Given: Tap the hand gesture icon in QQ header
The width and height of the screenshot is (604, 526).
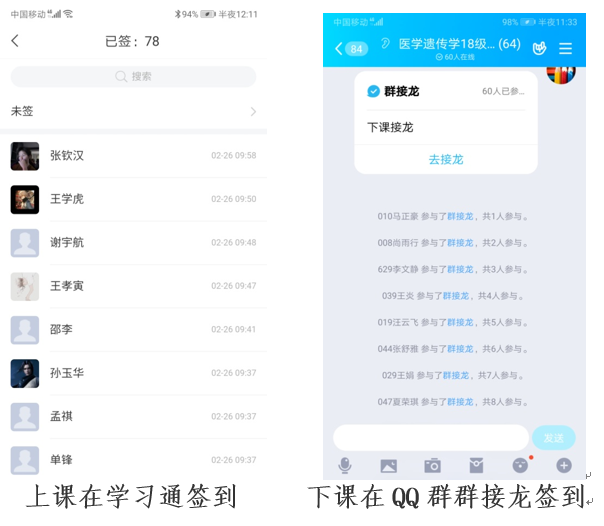Looking at the screenshot, I should (539, 48).
